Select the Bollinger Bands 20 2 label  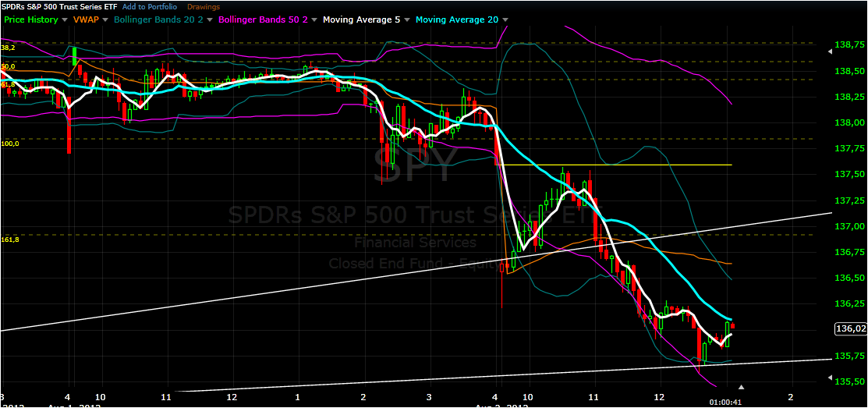pos(158,20)
